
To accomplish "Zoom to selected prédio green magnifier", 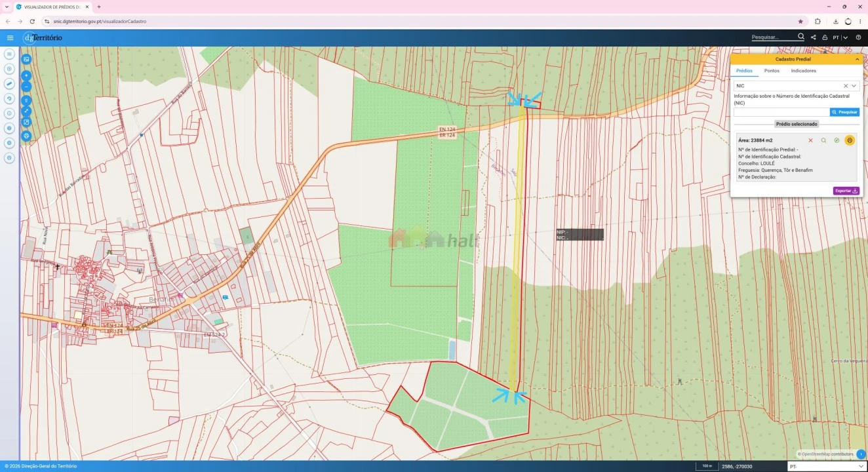I will point(823,140).
